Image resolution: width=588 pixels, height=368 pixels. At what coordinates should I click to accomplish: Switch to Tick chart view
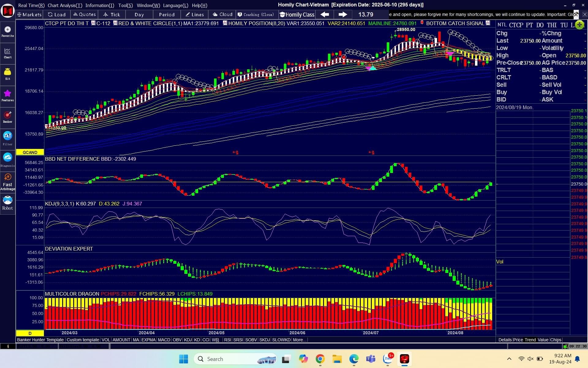(112, 14)
